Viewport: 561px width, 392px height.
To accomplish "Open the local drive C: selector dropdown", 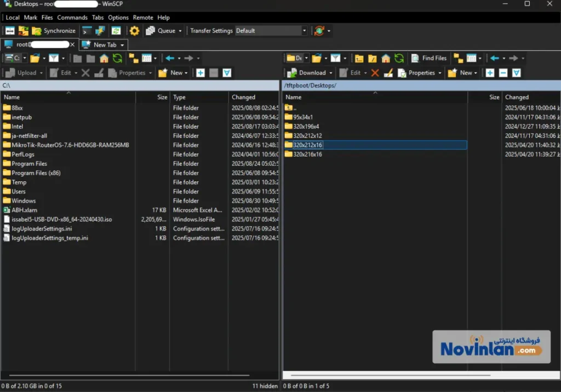I will tap(25, 57).
